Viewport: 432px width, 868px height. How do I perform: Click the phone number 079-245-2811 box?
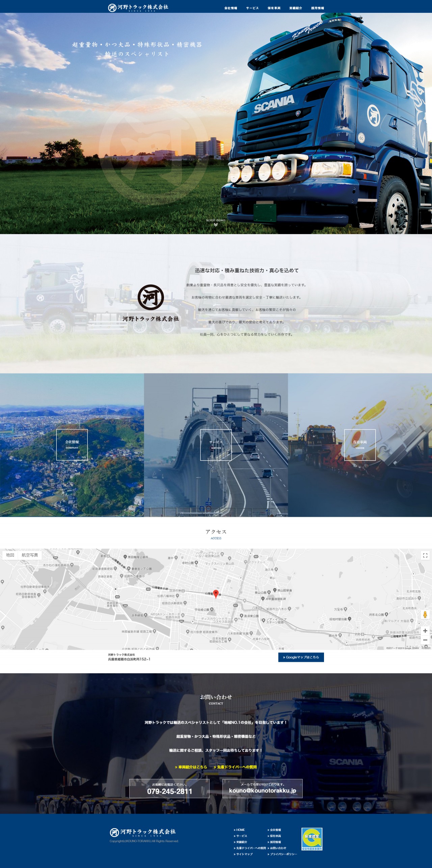tap(169, 788)
